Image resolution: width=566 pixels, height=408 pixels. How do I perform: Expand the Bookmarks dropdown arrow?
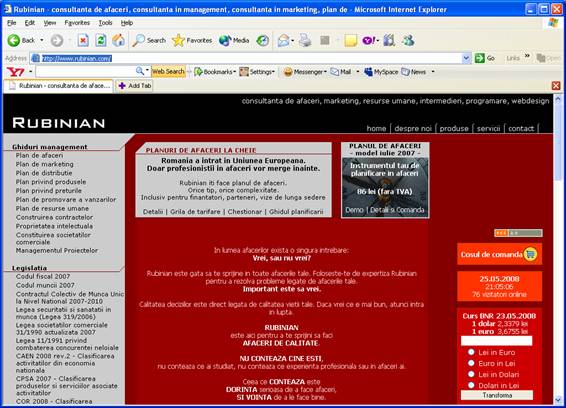(x=235, y=72)
